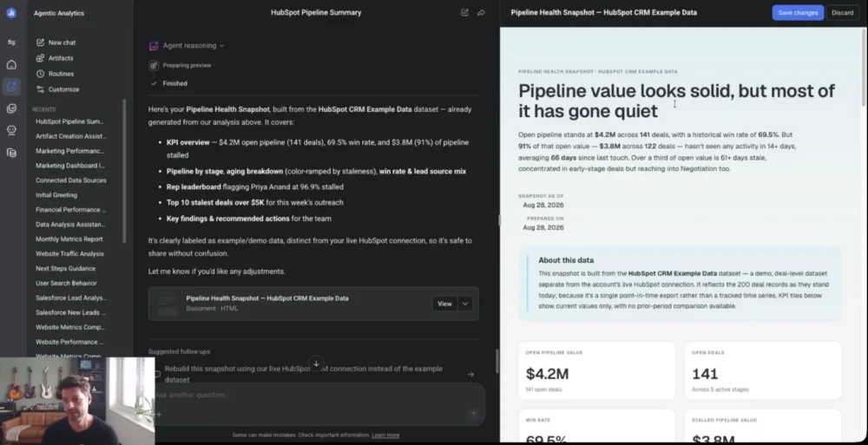868x445 pixels.
Task: Open recent chat HubSpot Pipeline Sum...
Action: 69,121
